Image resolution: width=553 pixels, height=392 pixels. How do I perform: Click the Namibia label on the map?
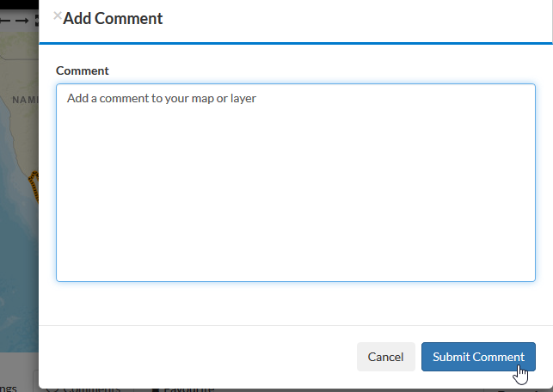pos(26,100)
